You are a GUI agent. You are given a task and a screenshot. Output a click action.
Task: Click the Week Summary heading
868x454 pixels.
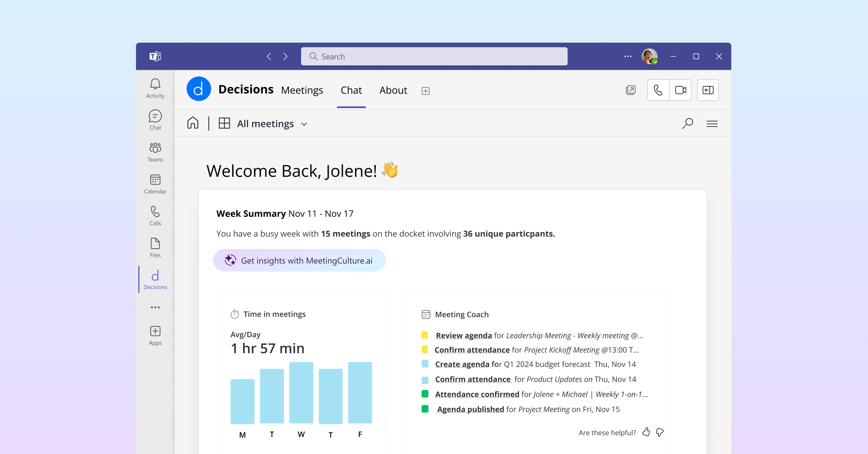[251, 214]
